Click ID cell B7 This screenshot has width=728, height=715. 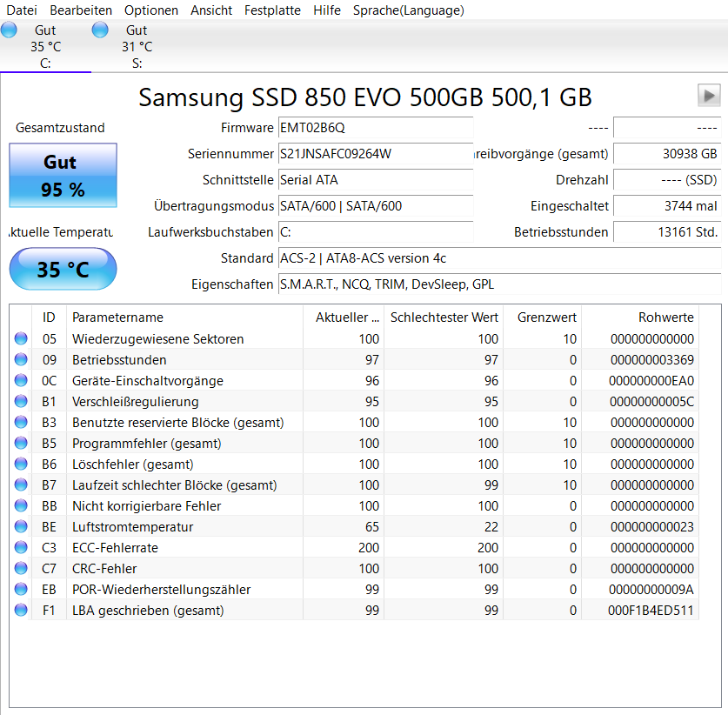pos(50,485)
